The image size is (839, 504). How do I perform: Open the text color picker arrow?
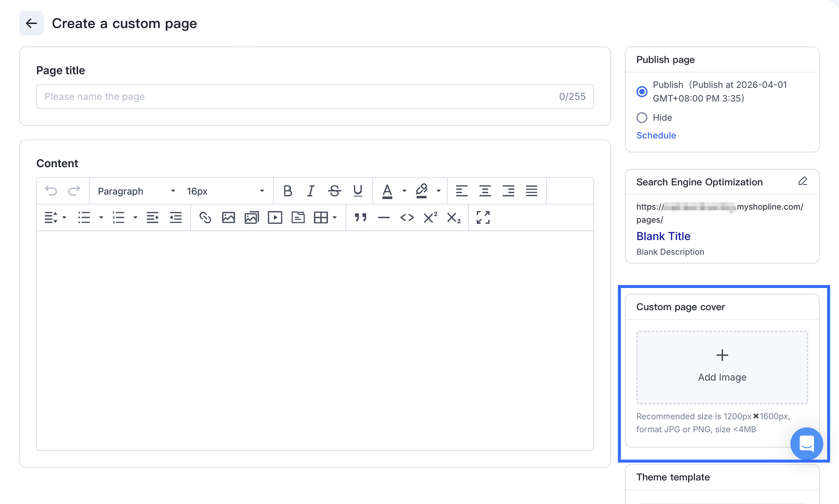click(x=404, y=191)
